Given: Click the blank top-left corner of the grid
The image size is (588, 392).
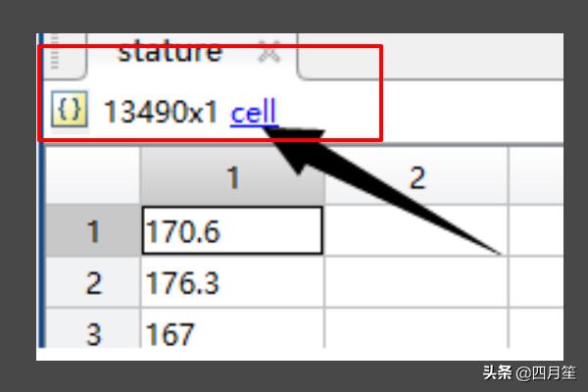Looking at the screenshot, I should point(93,177).
